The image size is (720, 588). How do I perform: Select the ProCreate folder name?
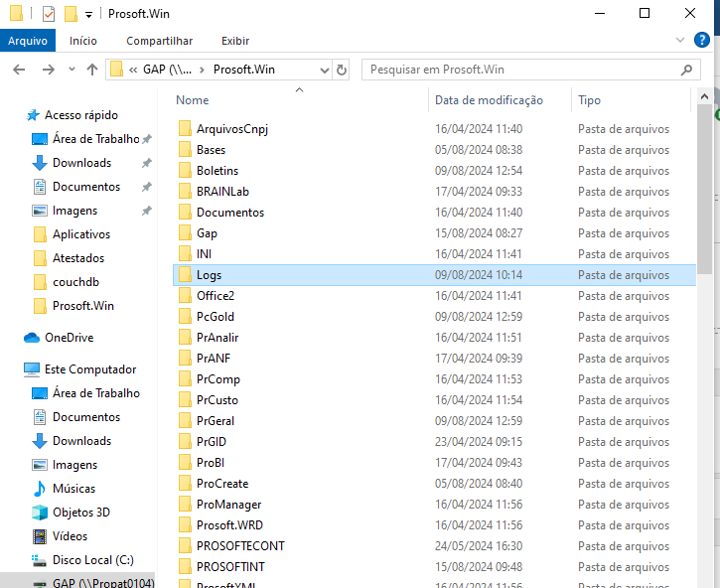(222, 484)
